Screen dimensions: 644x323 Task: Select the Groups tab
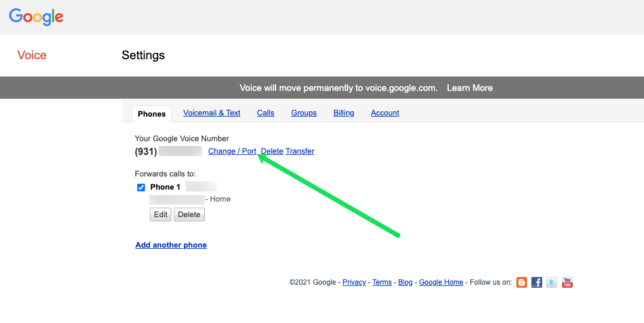pos(304,113)
